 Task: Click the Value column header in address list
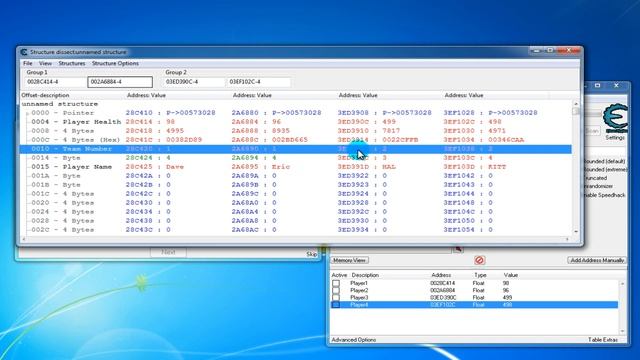tap(511, 275)
